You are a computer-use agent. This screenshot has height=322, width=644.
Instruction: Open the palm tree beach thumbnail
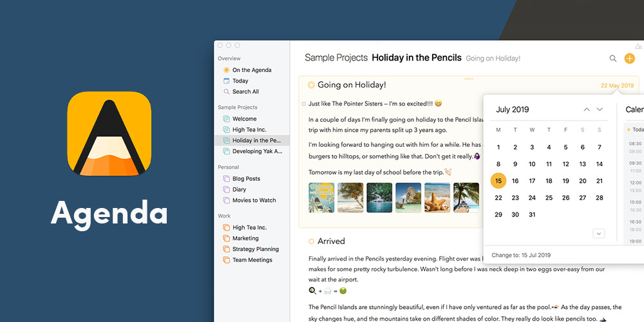tap(350, 198)
